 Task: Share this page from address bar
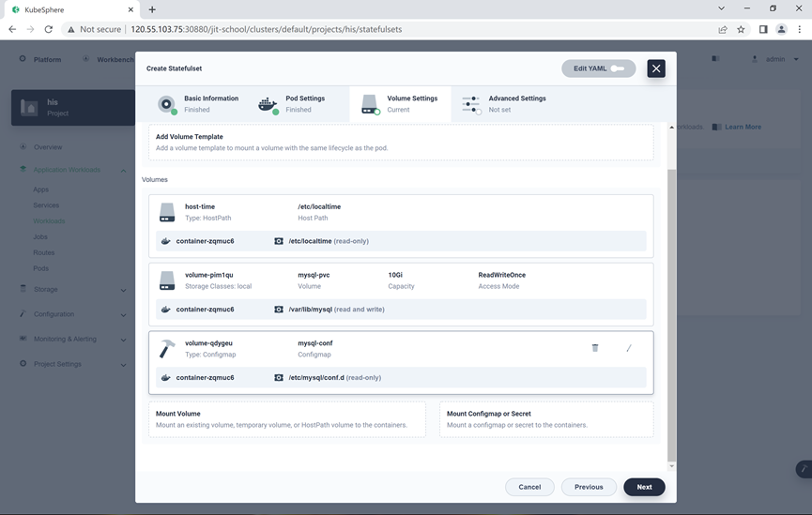(723, 29)
